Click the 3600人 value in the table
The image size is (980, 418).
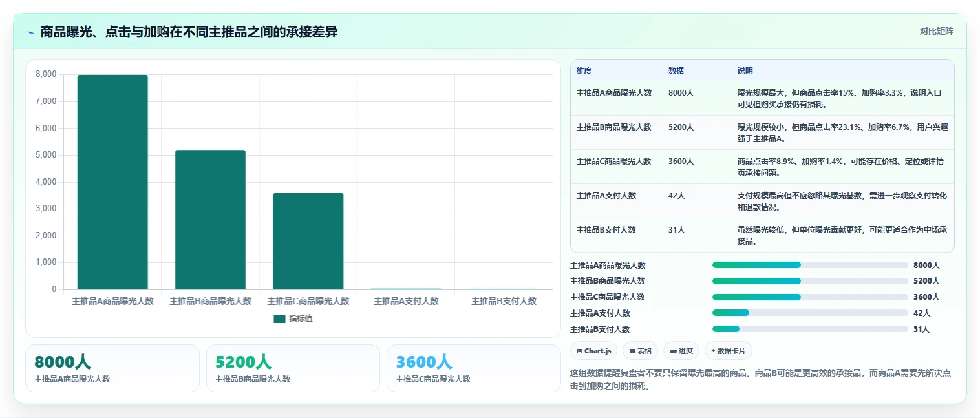point(681,162)
